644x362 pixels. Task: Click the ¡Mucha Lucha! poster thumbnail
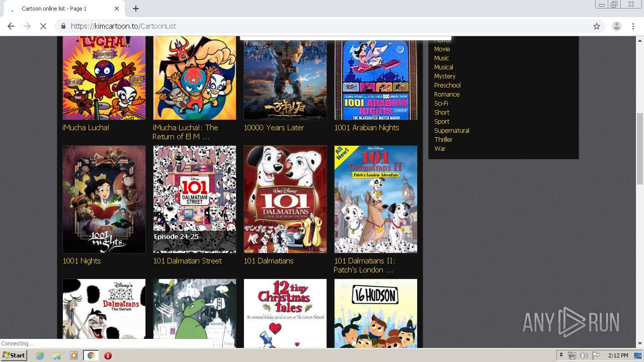pyautogui.click(x=104, y=78)
